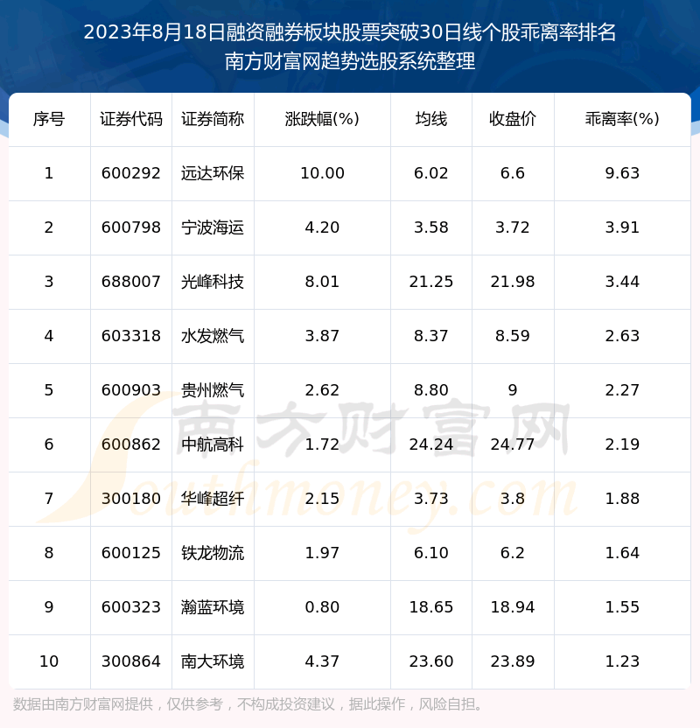Click the 证券代码 column header
This screenshot has height=728, width=700.
[131, 119]
